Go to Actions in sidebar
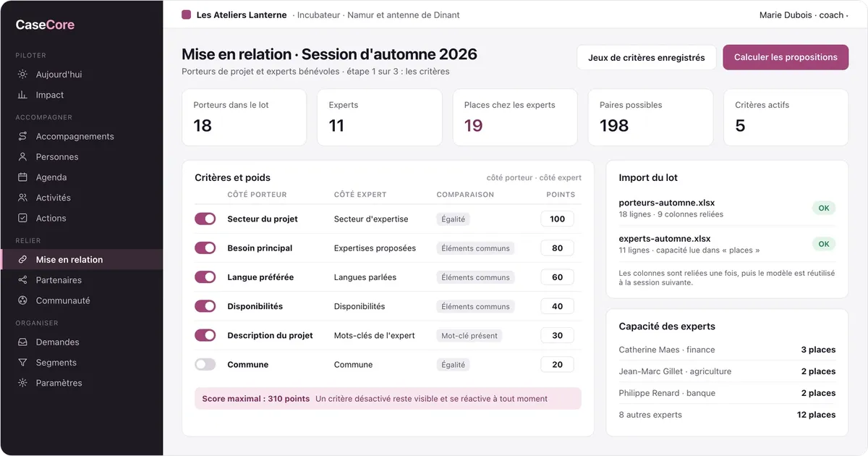 [x=82, y=218]
